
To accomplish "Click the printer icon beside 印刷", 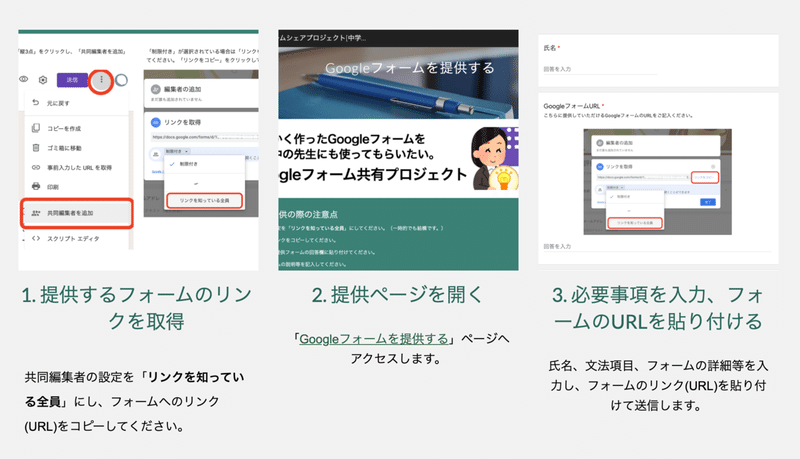I will (36, 187).
